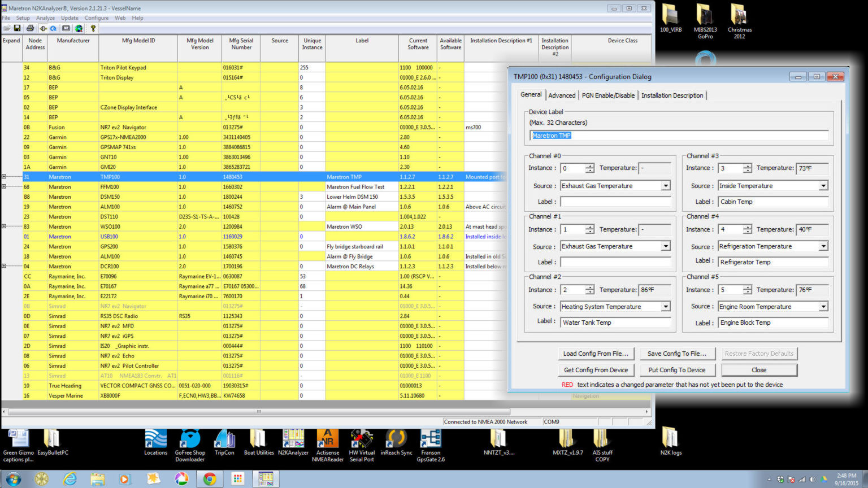Viewport: 868px width, 488px height.
Task: Open Channel #5 Source dropdown showing Engine Room Temperature
Action: (x=823, y=307)
